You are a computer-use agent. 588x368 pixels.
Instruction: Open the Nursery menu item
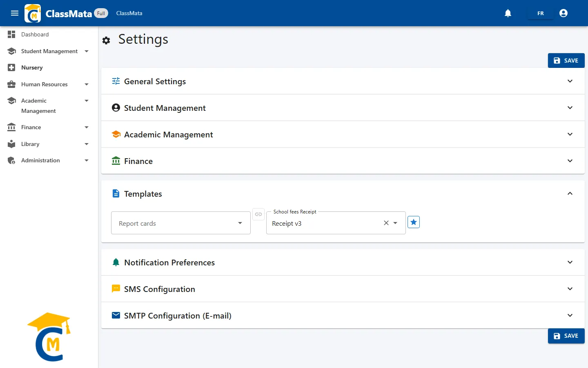[49, 67]
